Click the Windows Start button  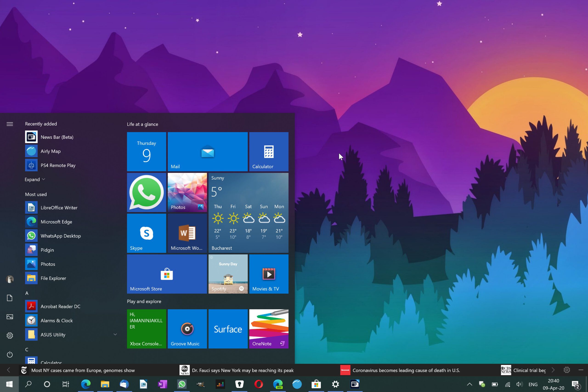(x=9, y=384)
